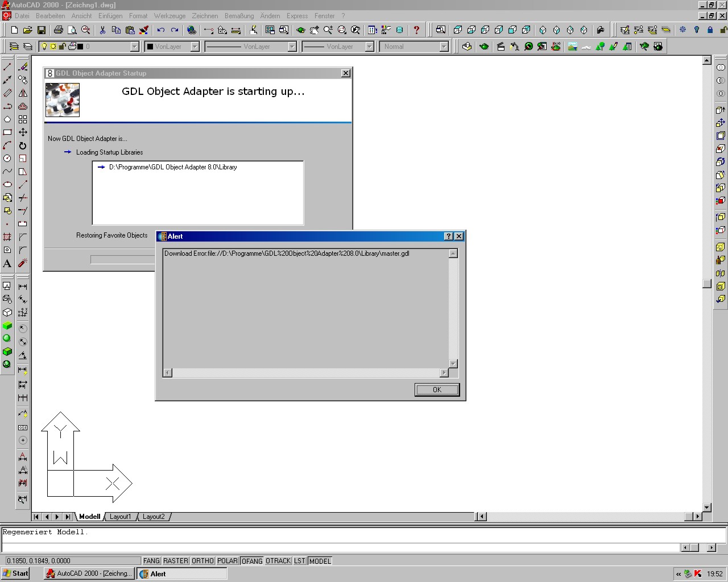Image resolution: width=728 pixels, height=582 pixels.
Task: Toggle layer on/off lightbulb icon
Action: [x=44, y=47]
